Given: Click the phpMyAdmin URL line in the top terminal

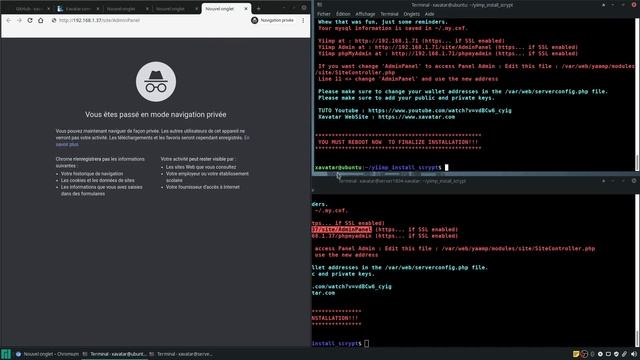Looking at the screenshot, I should click(x=448, y=53).
